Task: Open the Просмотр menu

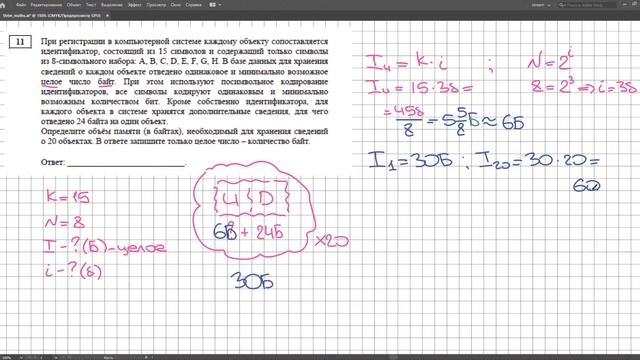Action: pyautogui.click(x=156, y=5)
